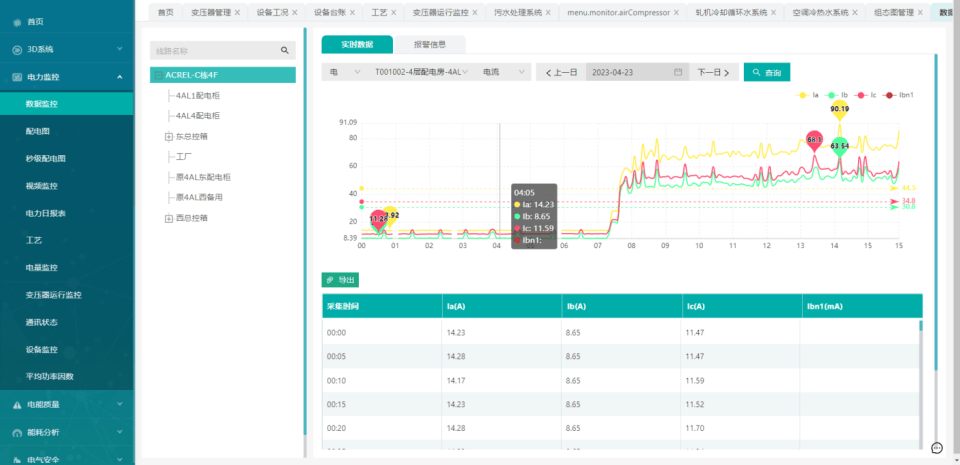960x465 pixels.
Task: Select 工厂 in the tree
Action: pyautogui.click(x=184, y=157)
